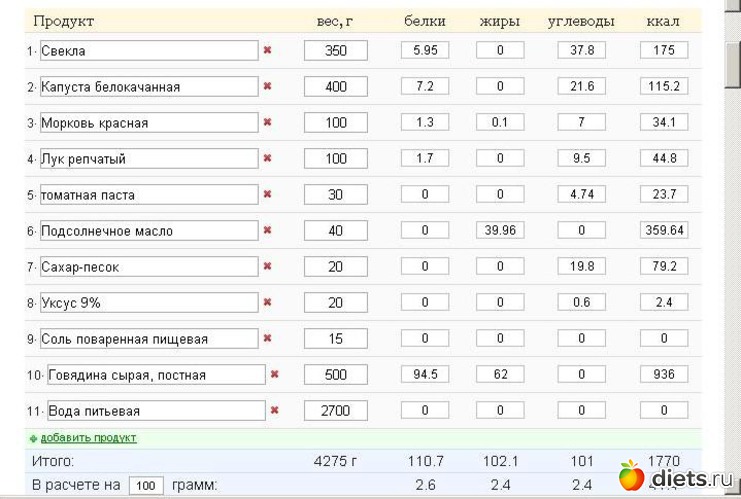Image resolution: width=741 pixels, height=499 pixels.
Task: Select the Соль поваренная пищевая name field
Action: tap(148, 338)
